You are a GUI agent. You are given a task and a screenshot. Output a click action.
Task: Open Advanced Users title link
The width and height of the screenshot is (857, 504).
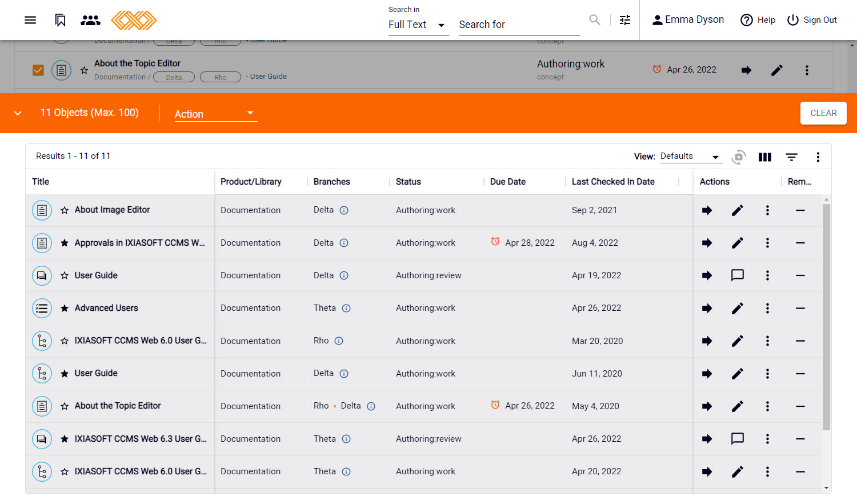(x=106, y=308)
